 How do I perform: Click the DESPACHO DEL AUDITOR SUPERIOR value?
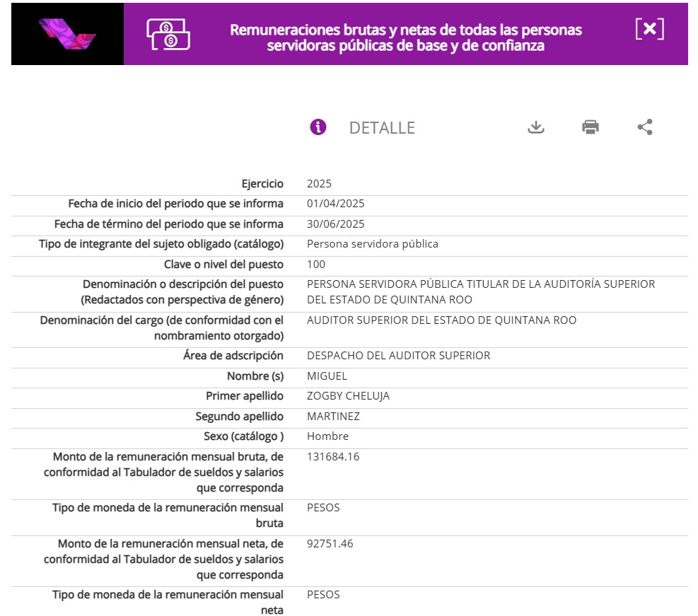398,356
